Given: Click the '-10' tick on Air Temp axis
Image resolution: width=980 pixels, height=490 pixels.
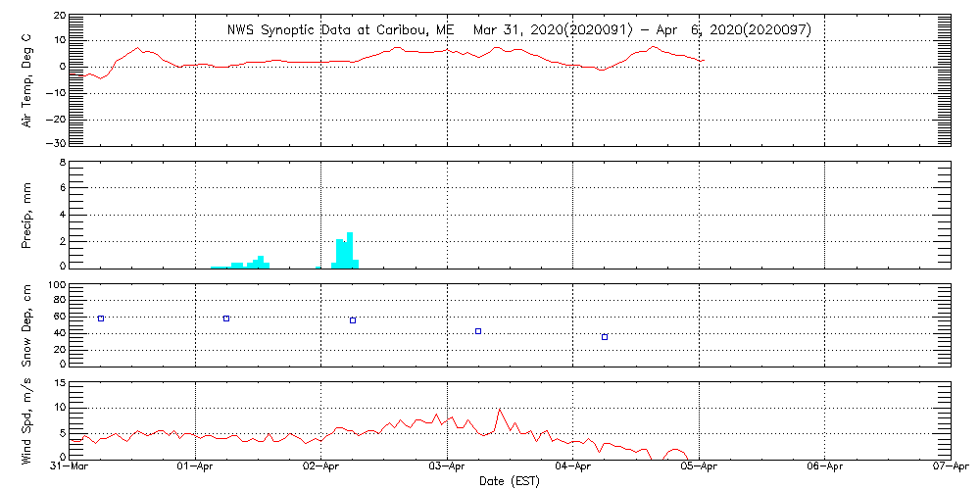Looking at the screenshot, I should (x=54, y=94).
